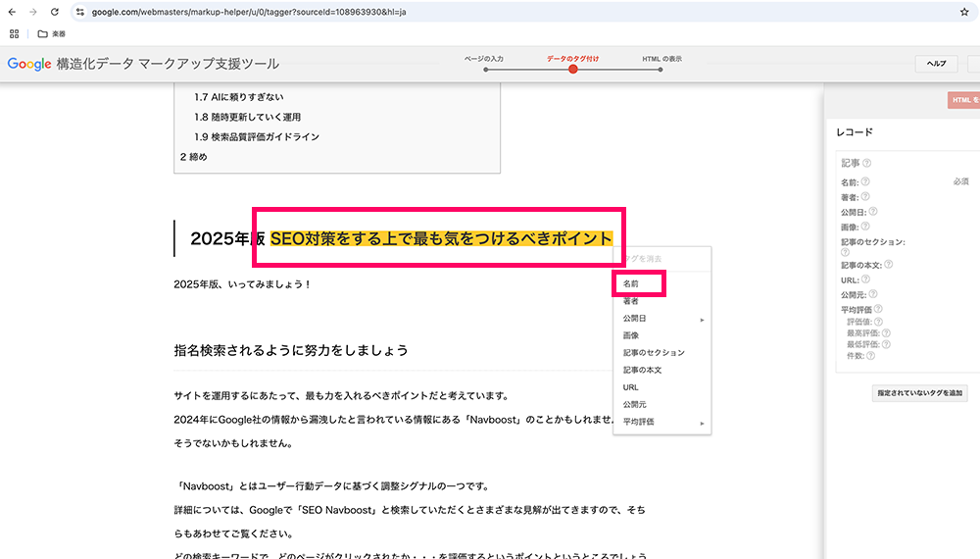Click the ヘルプ button in the header
Viewport: 980px width, 559px height.
(x=936, y=64)
